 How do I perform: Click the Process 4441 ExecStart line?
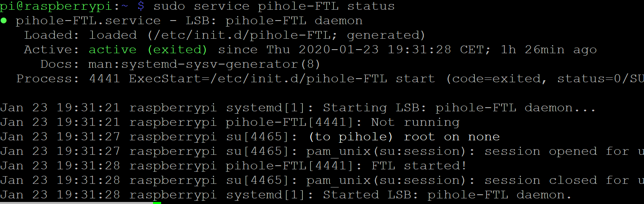point(322,79)
